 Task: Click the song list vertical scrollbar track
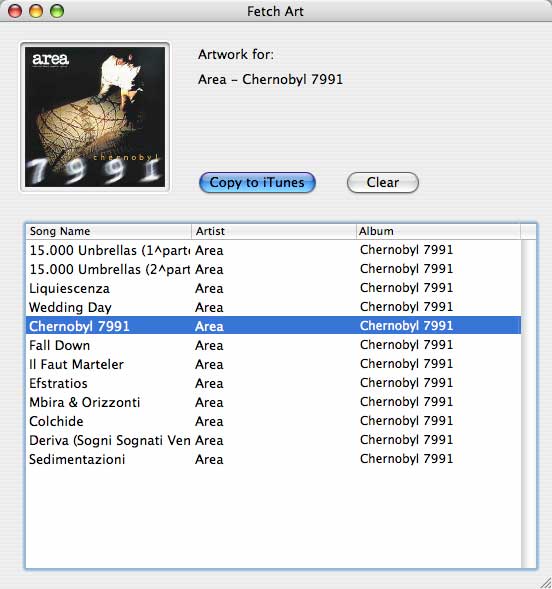point(529,404)
